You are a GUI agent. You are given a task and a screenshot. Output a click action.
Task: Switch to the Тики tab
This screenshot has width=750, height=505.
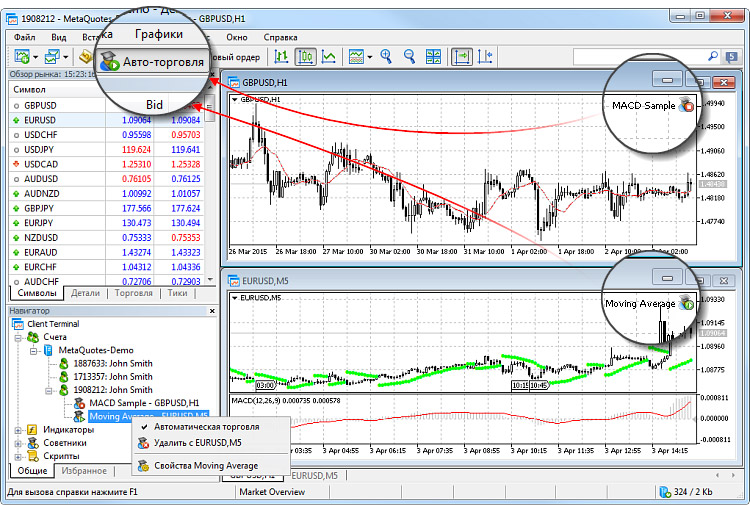(x=177, y=293)
